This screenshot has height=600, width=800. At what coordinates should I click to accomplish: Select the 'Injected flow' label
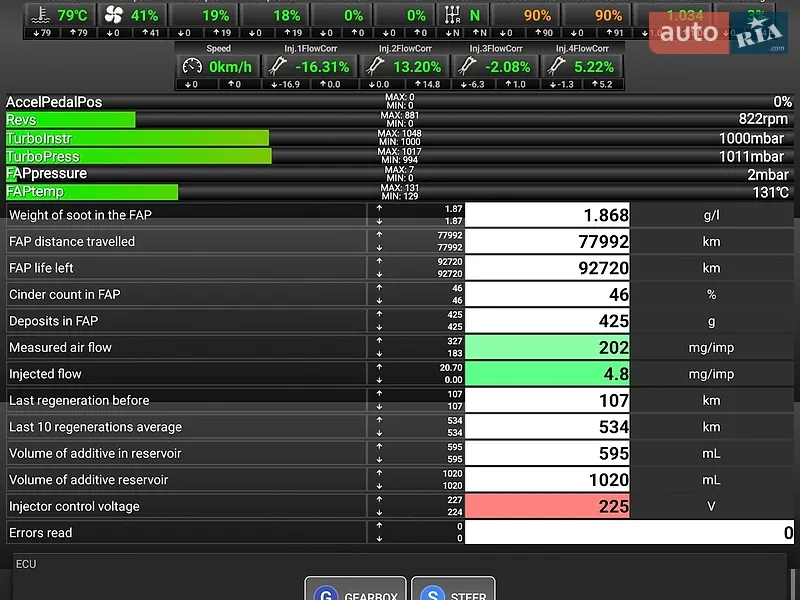coord(45,374)
